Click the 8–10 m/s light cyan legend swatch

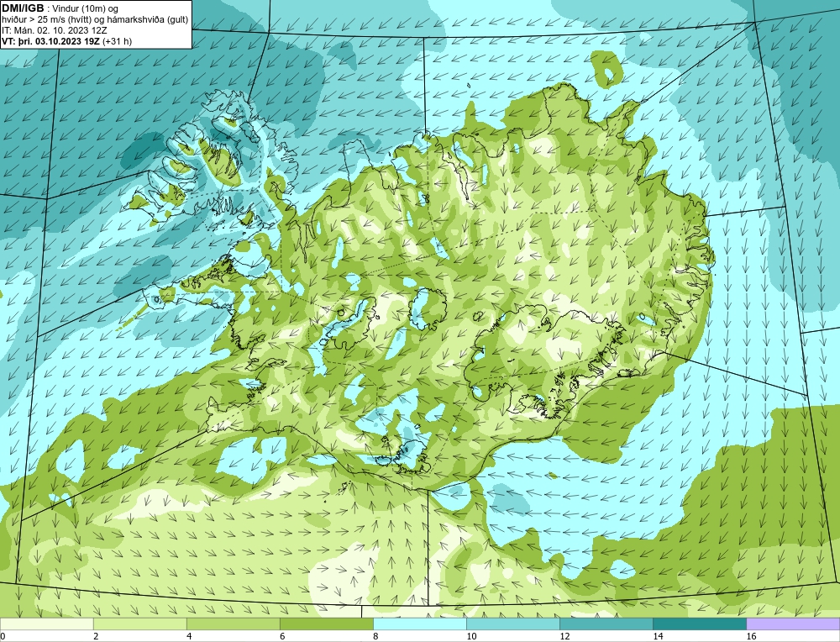click(x=419, y=624)
